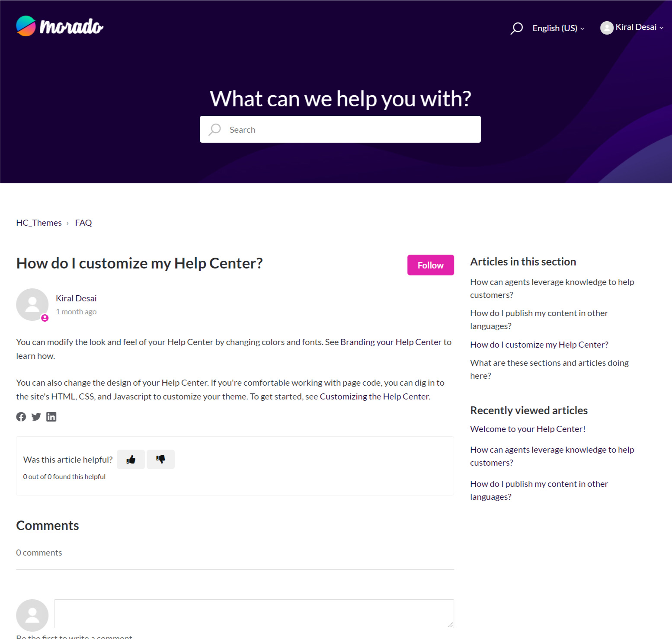Open the English (US) language dropdown
672x639 pixels.
click(558, 28)
